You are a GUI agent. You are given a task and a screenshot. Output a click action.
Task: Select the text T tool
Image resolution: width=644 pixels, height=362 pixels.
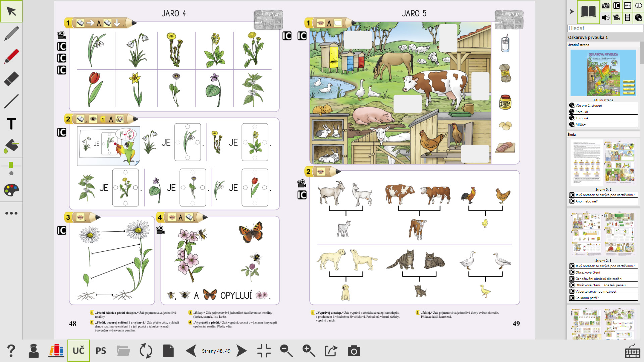[11, 124]
